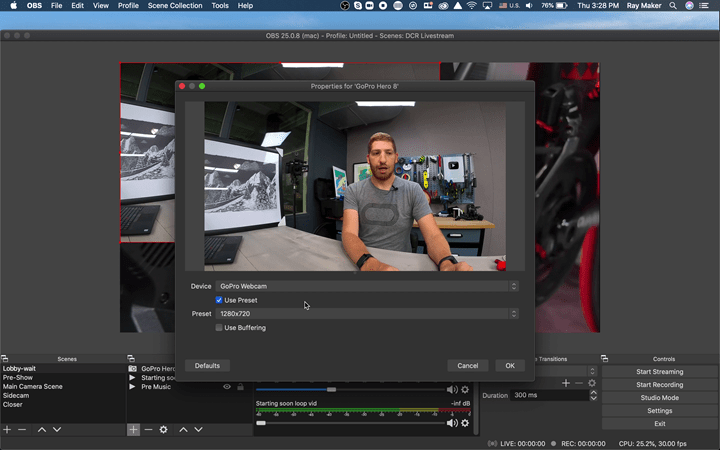Click Cancel in the GoPro Hero 8 Properties dialog
This screenshot has height=450, width=720.
tap(467, 366)
